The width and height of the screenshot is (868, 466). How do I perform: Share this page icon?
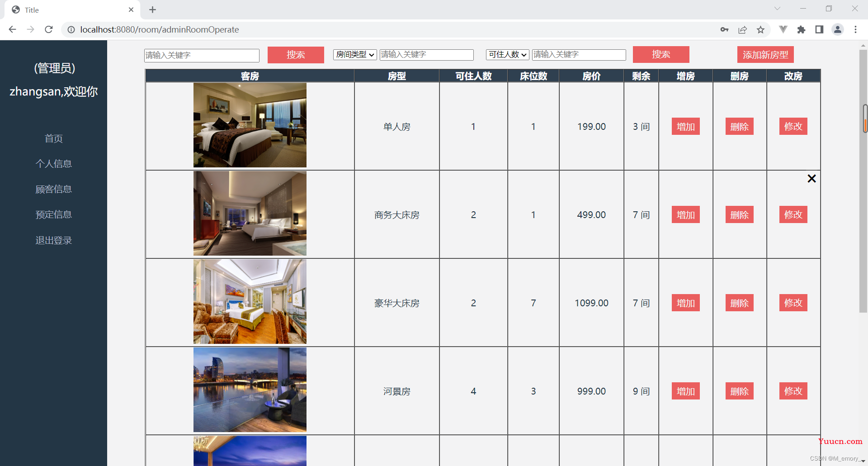click(742, 29)
